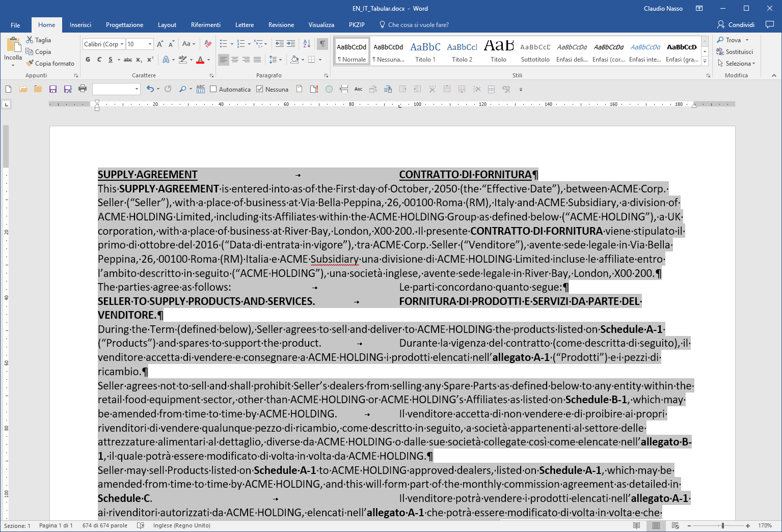Expand the bullet list dropdown
This screenshot has height=532, width=782.
[x=232, y=44]
